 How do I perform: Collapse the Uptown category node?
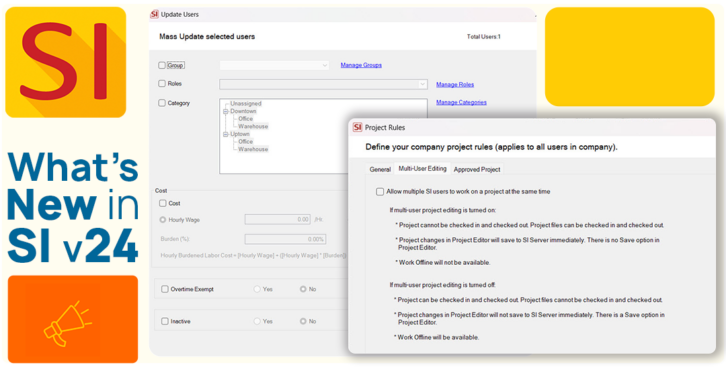[x=225, y=134]
